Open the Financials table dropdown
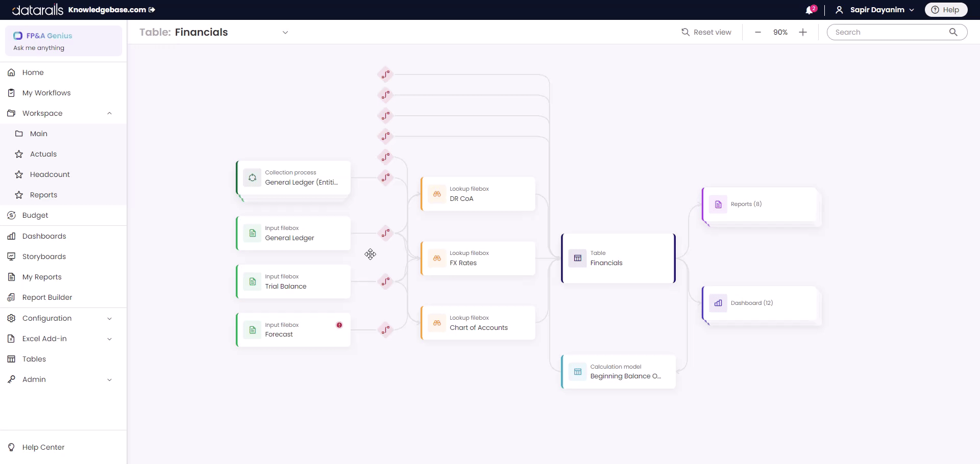 (x=285, y=32)
